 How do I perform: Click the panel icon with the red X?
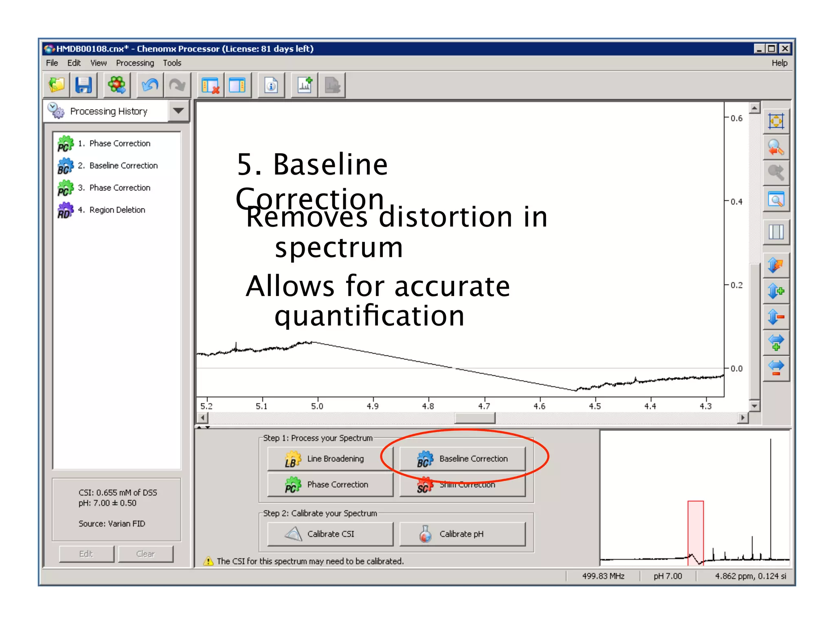pyautogui.click(x=211, y=85)
